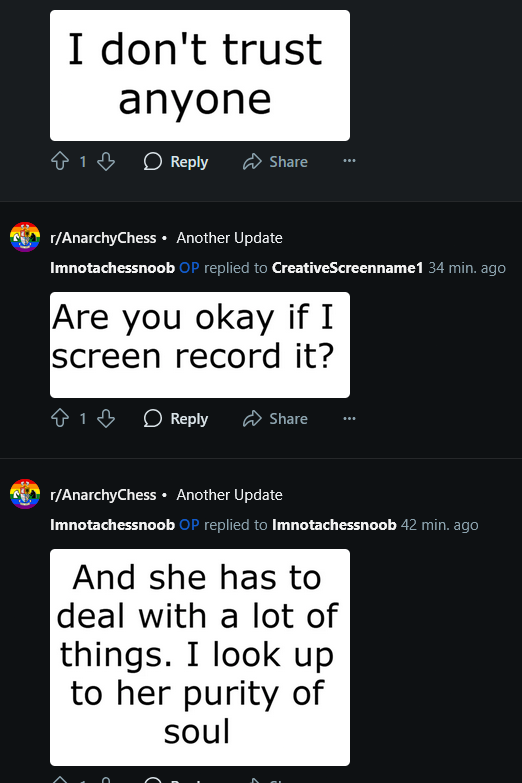This screenshot has width=522, height=783.
Task: Upvote the "I don't trust anyone" comment
Action: [60, 161]
